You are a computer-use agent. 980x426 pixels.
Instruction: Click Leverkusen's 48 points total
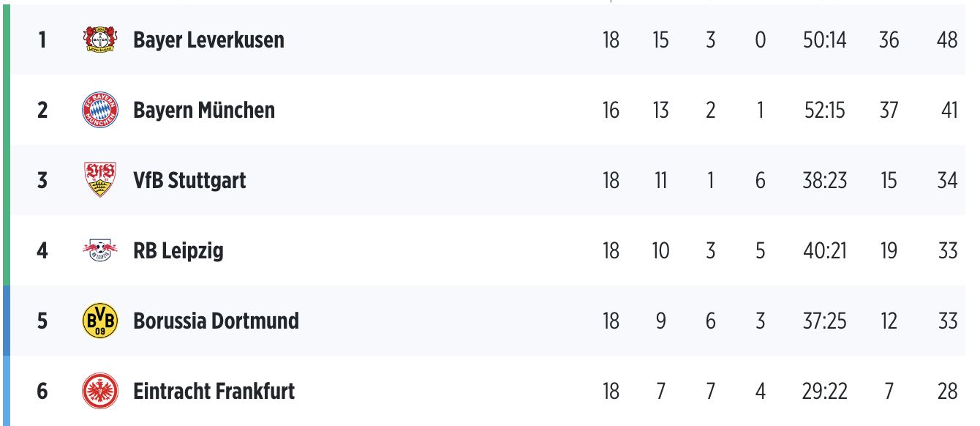(x=946, y=40)
